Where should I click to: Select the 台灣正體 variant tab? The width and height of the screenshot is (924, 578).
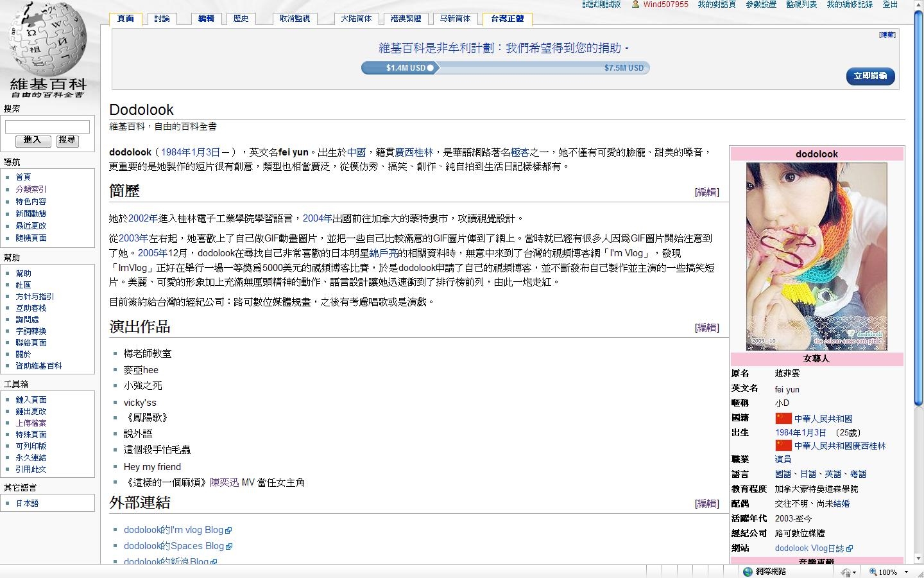pos(507,19)
